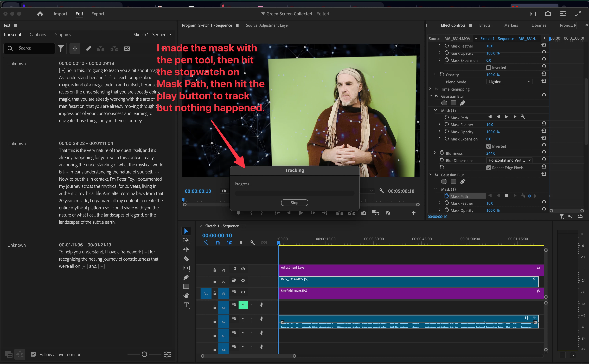
Task: Hide track V3 with eye icon
Action: pyautogui.click(x=243, y=269)
